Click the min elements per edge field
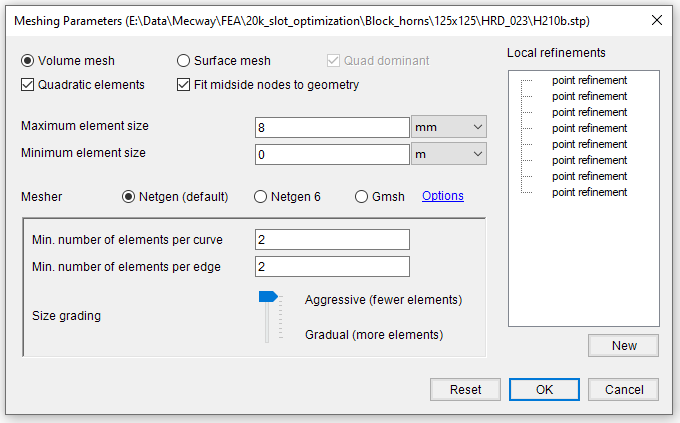Image resolution: width=680 pixels, height=423 pixels. pos(332,266)
